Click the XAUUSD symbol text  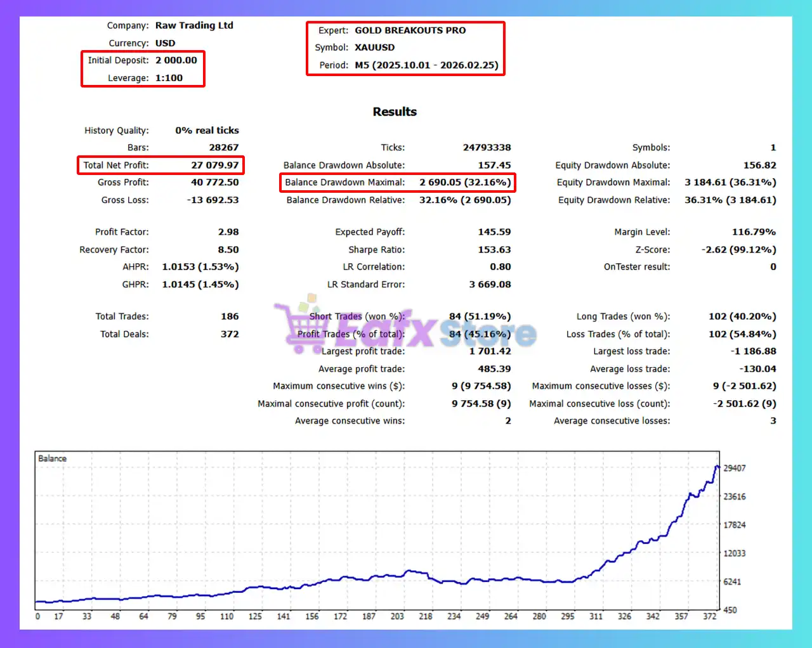click(374, 48)
